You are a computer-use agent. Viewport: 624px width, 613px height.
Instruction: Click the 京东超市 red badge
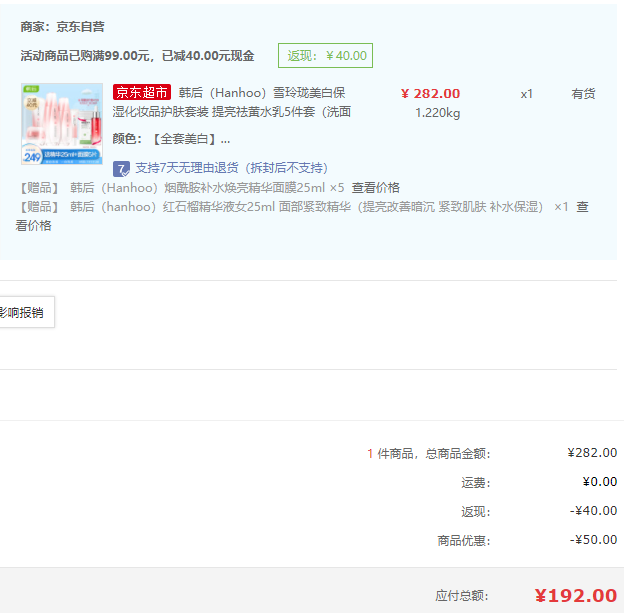[142, 92]
